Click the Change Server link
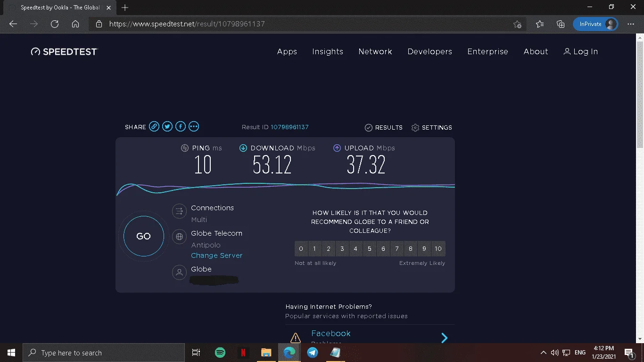 217,255
